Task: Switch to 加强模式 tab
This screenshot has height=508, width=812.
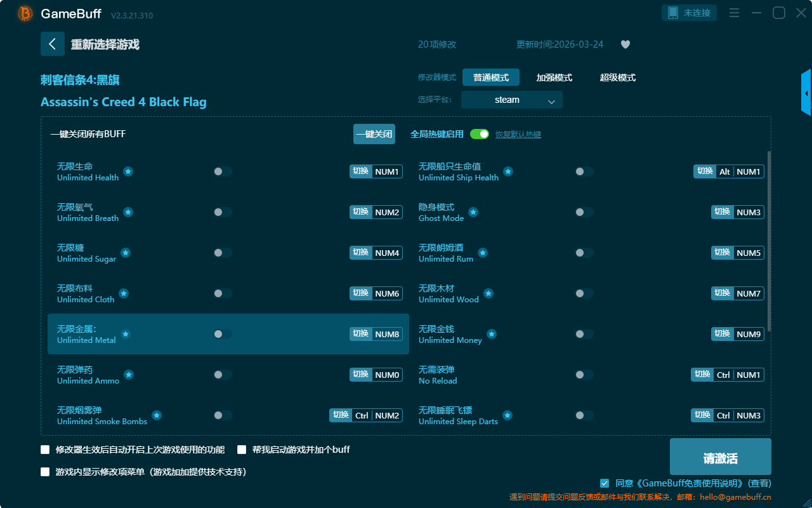Action: pos(554,77)
